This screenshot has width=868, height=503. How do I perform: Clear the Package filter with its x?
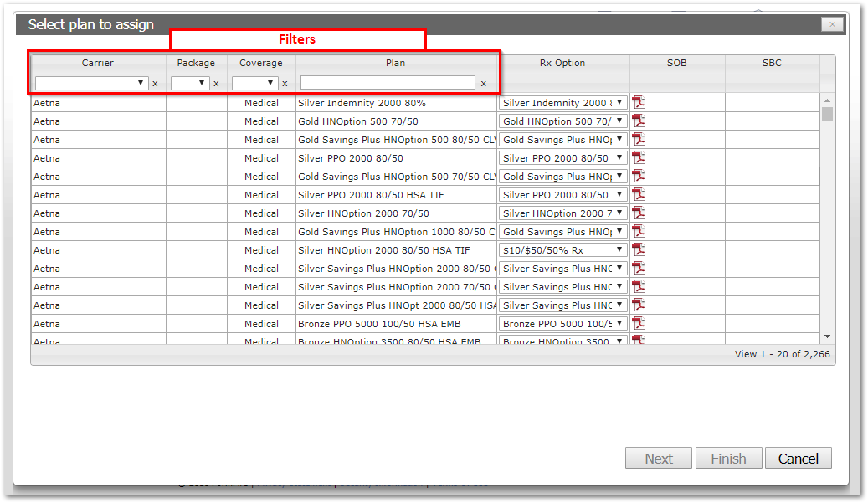click(216, 84)
